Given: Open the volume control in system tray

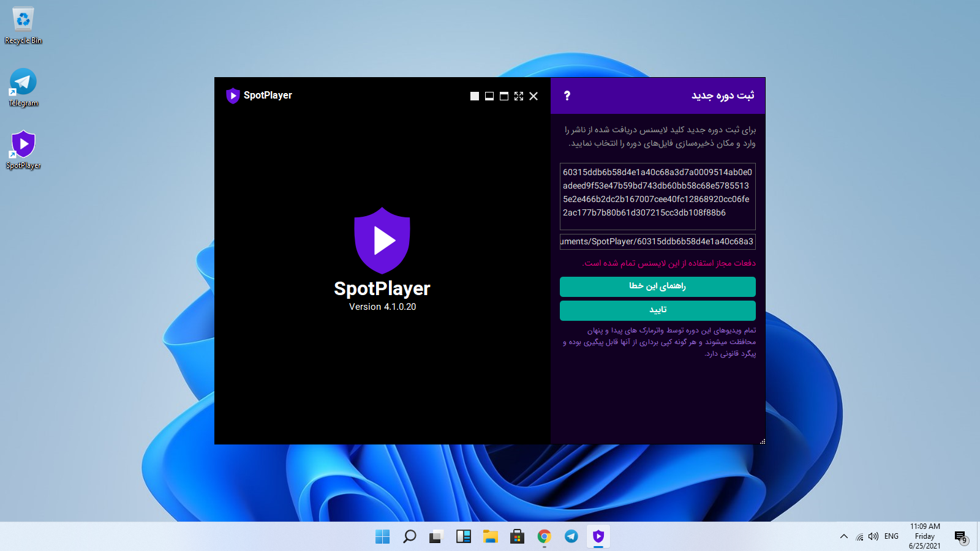Looking at the screenshot, I should coord(873,536).
